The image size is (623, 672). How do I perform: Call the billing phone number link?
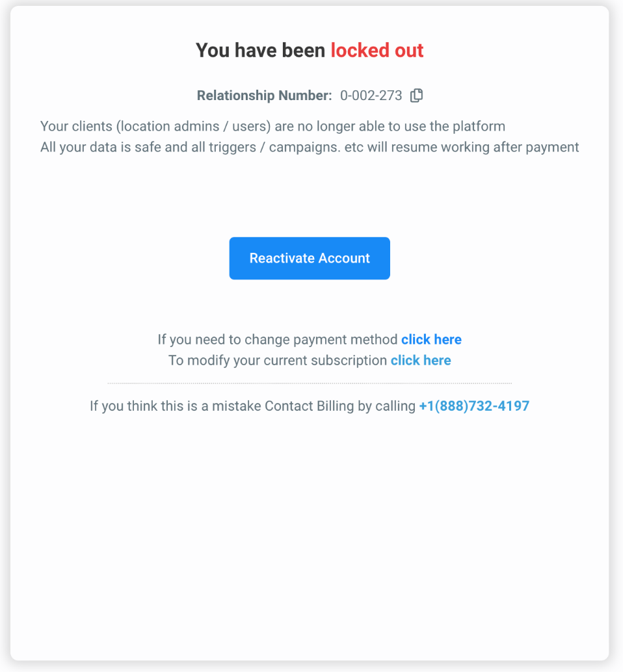474,406
